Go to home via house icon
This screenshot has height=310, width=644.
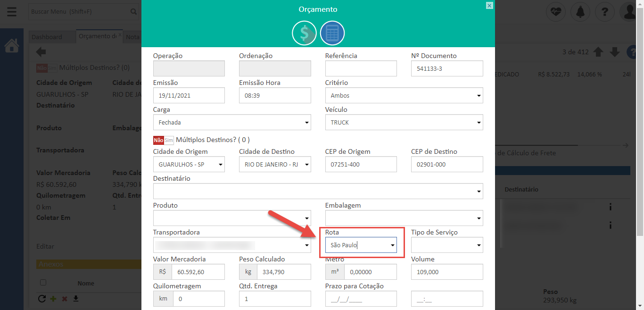(x=12, y=46)
